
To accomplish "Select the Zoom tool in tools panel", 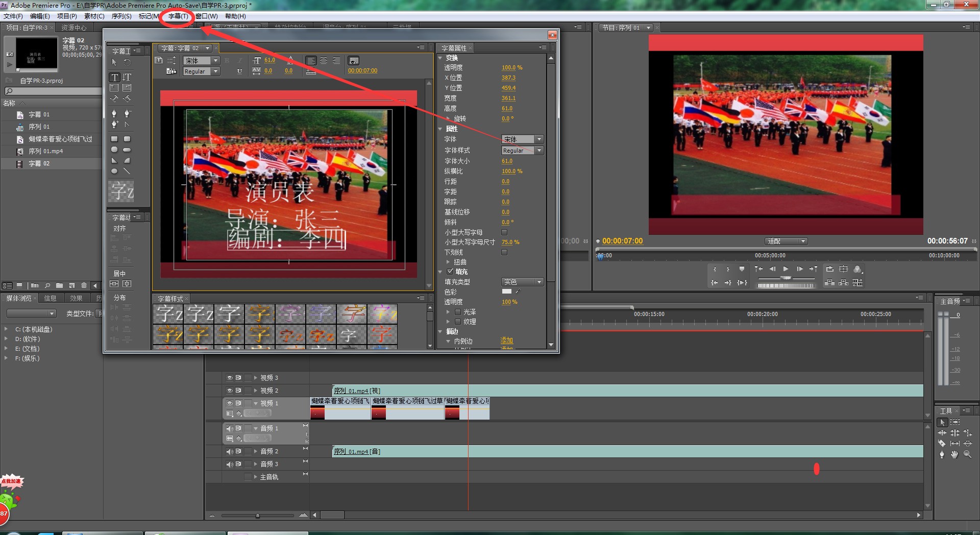I will 967,454.
